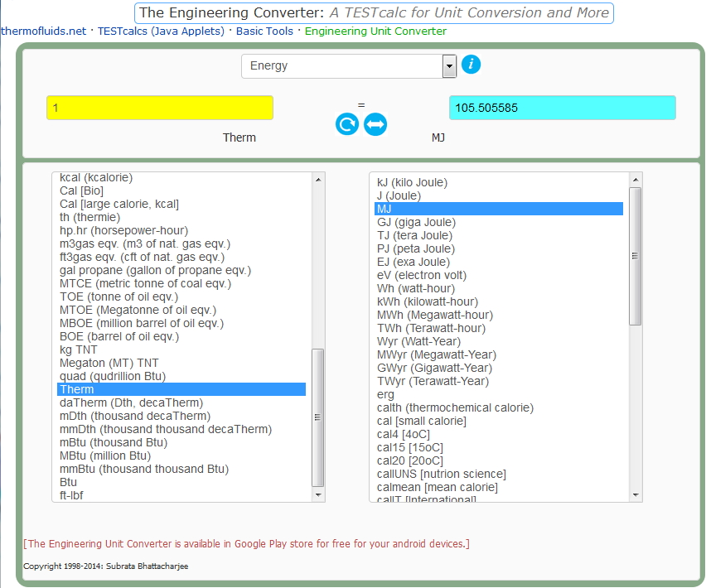This screenshot has height=588, width=706.
Task: Click the blue swap-direction arrow icon
Action: [375, 123]
